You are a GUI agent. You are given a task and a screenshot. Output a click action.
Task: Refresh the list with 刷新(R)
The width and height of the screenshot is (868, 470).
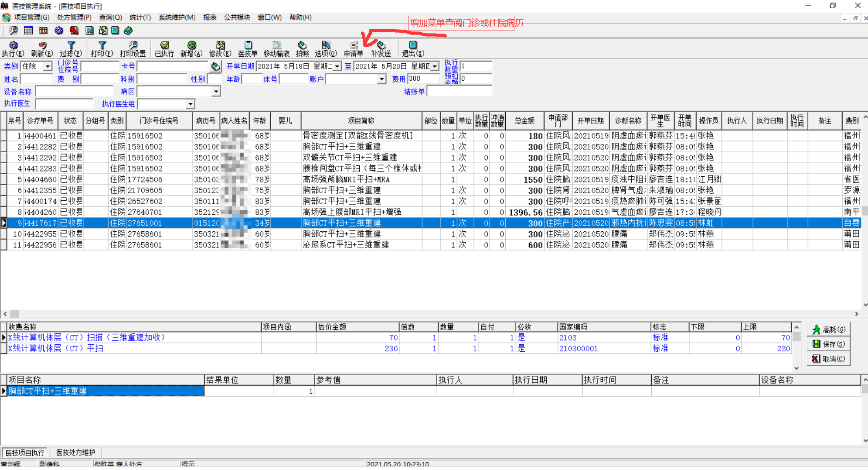[42, 49]
